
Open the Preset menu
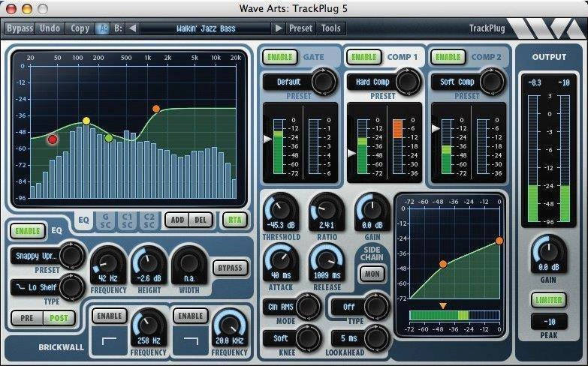[300, 28]
